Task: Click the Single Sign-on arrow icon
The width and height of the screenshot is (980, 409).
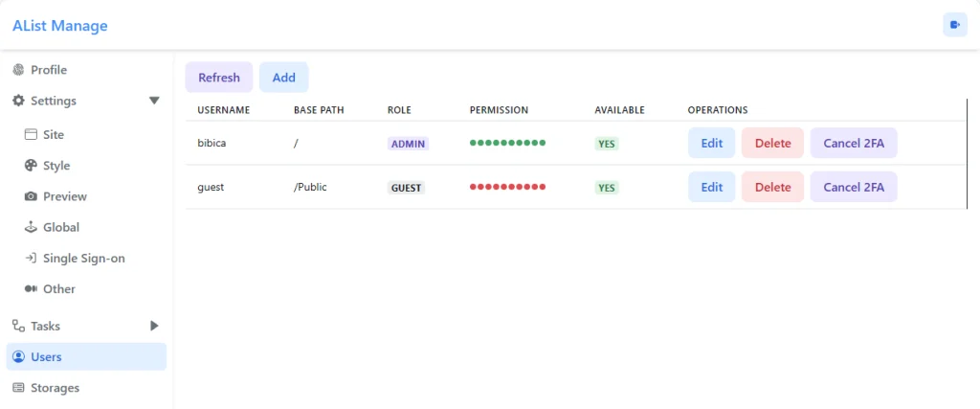Action: (x=31, y=258)
